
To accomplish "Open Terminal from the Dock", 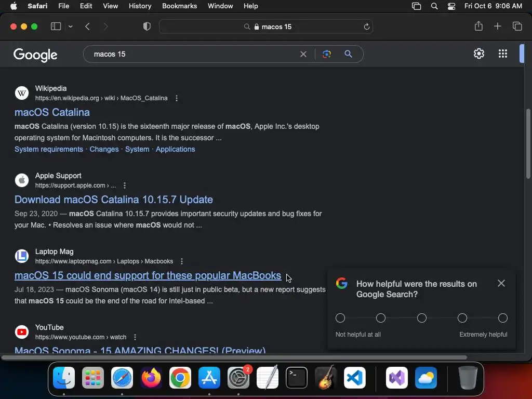I will pos(297,378).
